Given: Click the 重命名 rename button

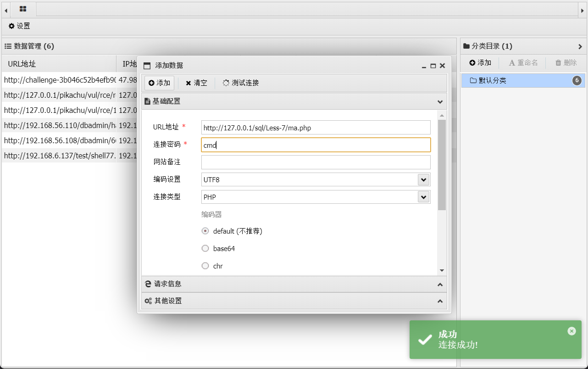Looking at the screenshot, I should (x=523, y=63).
